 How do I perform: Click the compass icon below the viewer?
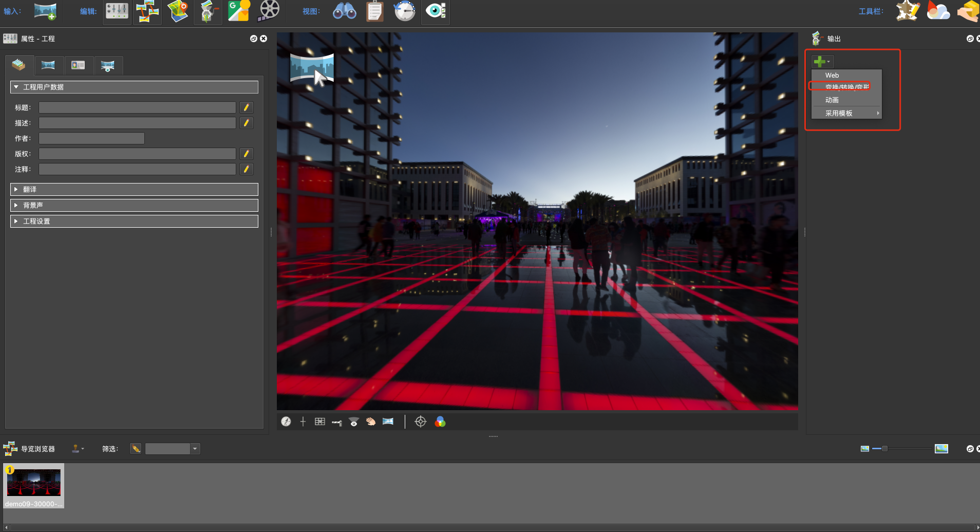pyautogui.click(x=286, y=421)
